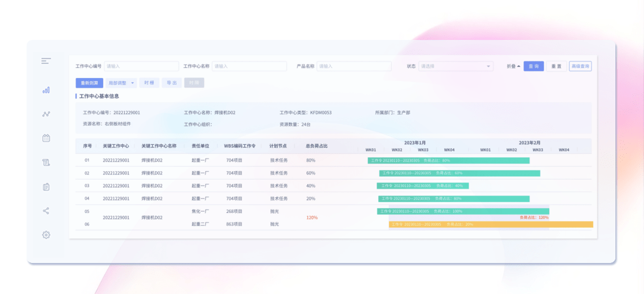Viewport: 644px width, 294px height.
Task: Click the 时栅 button
Action: [x=149, y=83]
